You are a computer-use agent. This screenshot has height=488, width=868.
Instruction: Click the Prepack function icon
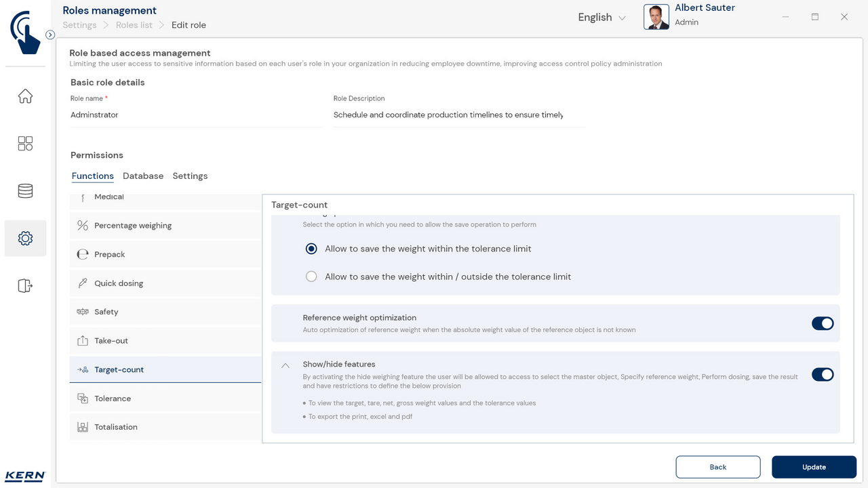pyautogui.click(x=83, y=255)
